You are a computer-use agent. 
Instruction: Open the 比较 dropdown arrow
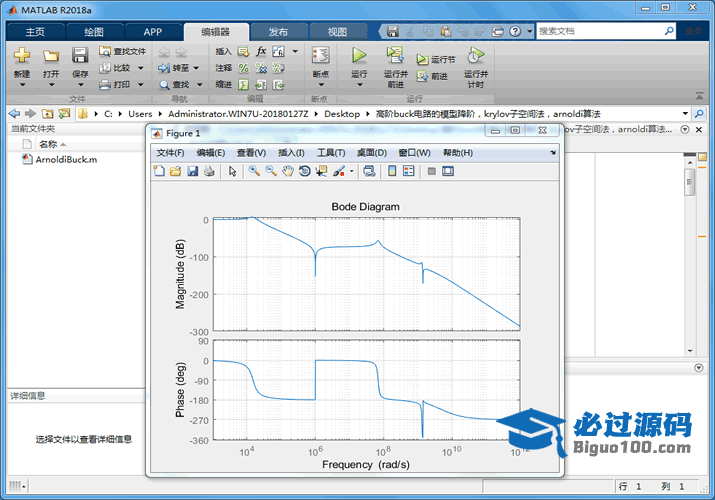pyautogui.click(x=140, y=68)
